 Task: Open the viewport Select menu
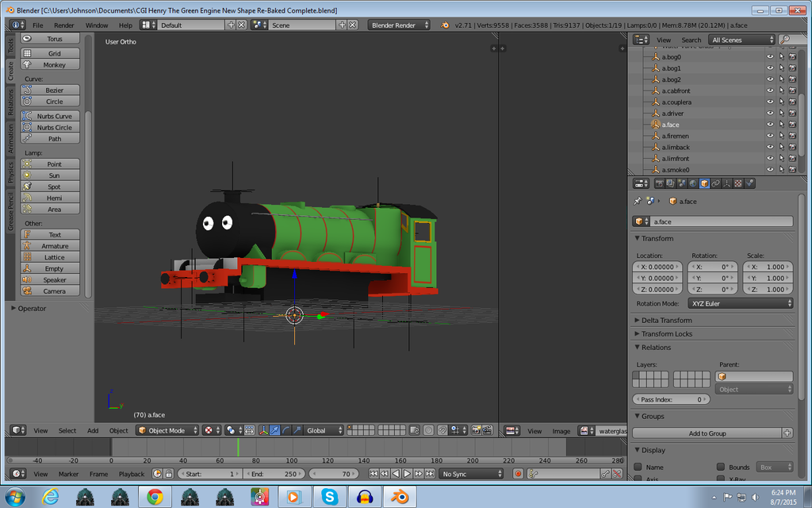(x=67, y=431)
